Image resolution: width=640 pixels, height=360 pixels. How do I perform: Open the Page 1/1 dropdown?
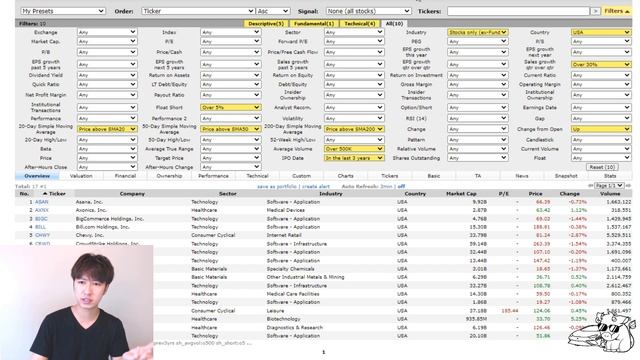(x=609, y=186)
